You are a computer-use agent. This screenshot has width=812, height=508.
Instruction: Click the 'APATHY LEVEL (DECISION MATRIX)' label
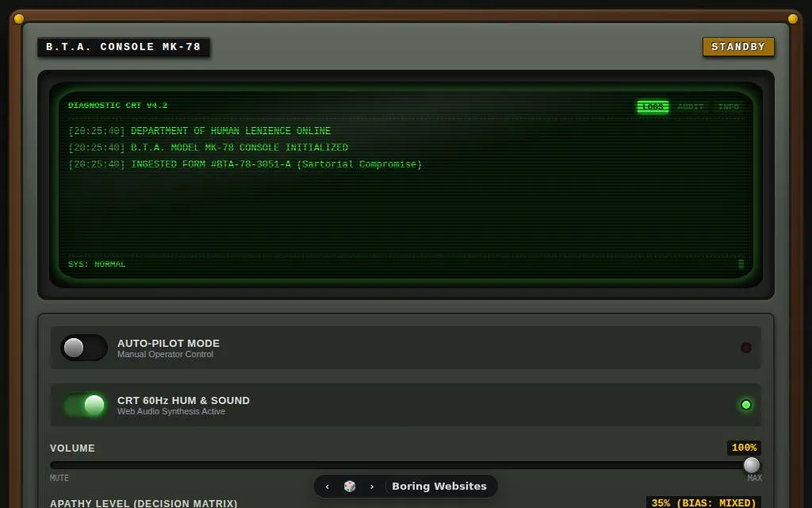tap(144, 502)
